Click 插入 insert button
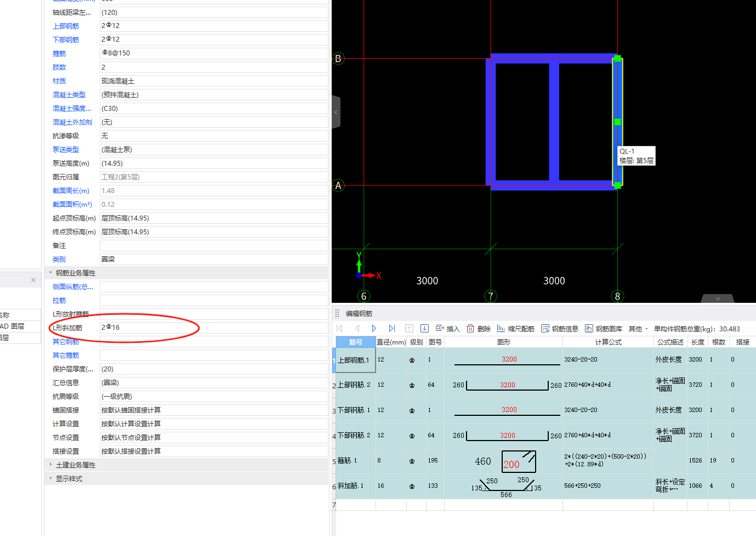 coord(447,329)
